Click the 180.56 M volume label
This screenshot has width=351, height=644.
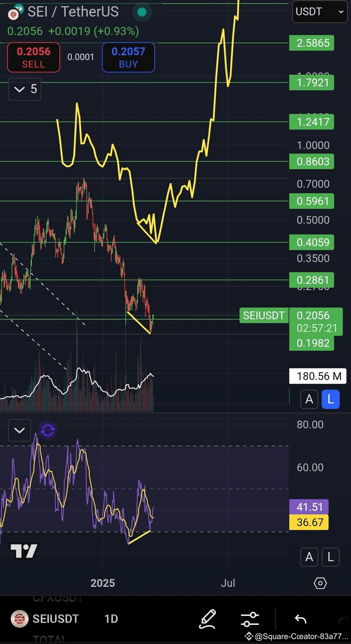(x=318, y=376)
